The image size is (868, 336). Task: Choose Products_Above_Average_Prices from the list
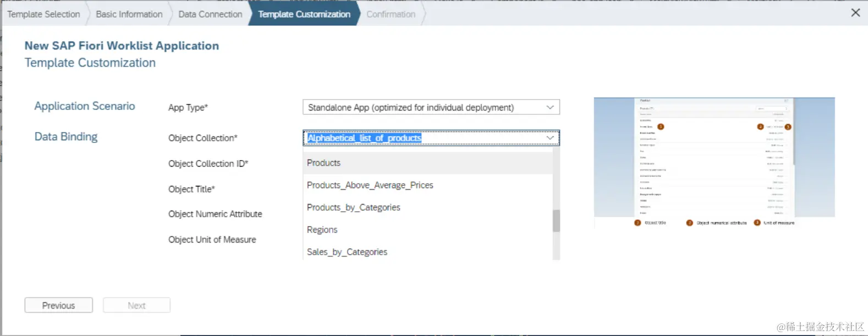click(428, 185)
